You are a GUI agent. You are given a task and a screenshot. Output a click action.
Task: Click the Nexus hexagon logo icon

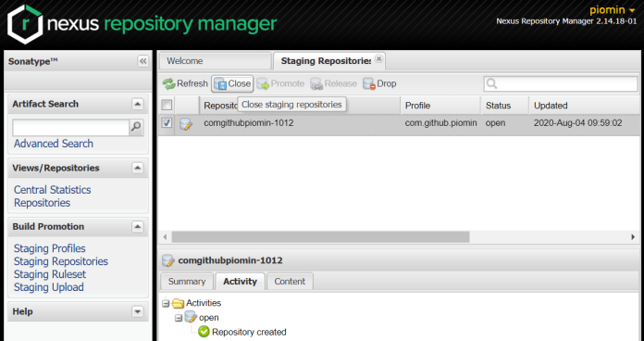25,24
